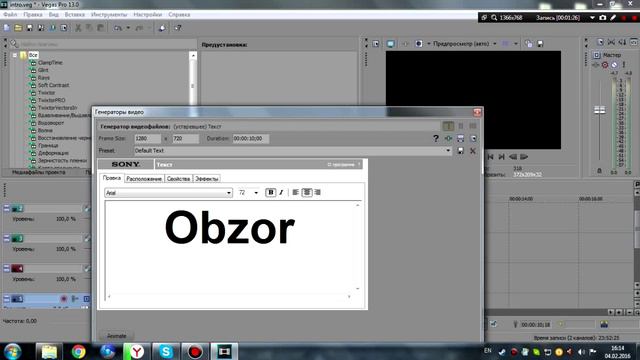Open the font size 72 dropdown
Image resolution: width=640 pixels, height=360 pixels.
256,193
